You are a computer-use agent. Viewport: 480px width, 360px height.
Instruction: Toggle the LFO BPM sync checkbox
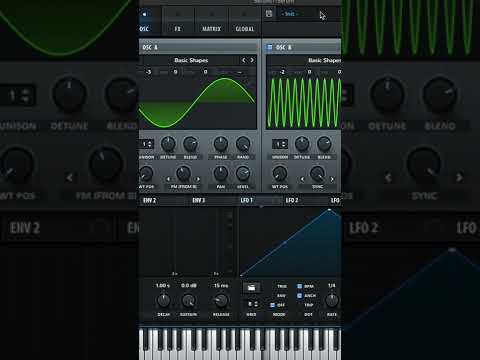click(299, 286)
